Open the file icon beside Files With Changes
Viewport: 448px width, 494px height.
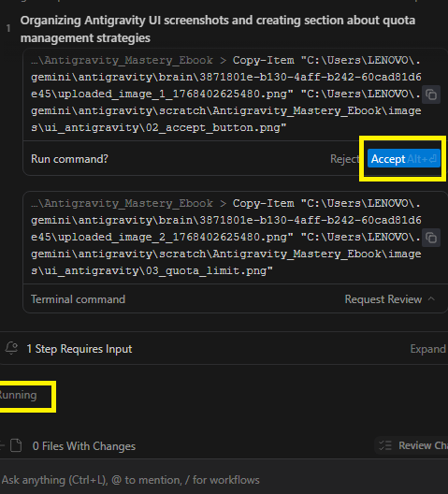16,445
